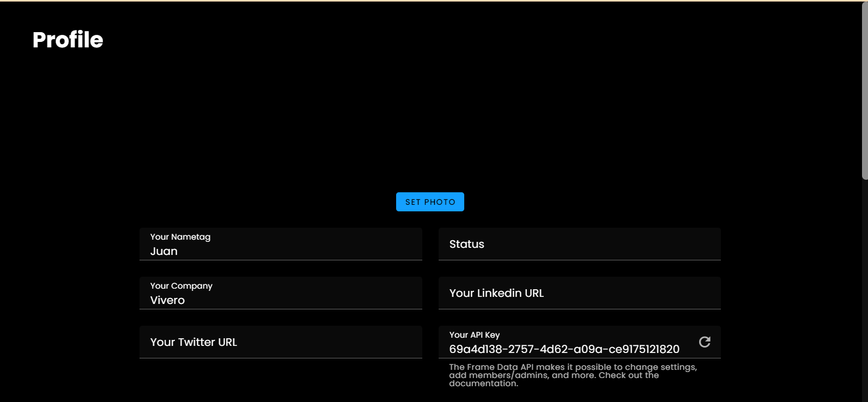Focus the Your Twitter URL field
This screenshot has width=868, height=402.
(x=281, y=343)
